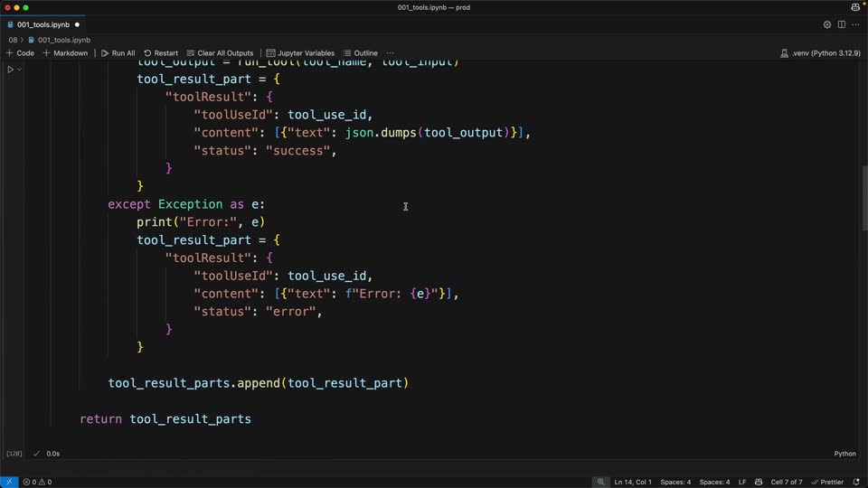Split the editor with layout icon

[x=842, y=24]
